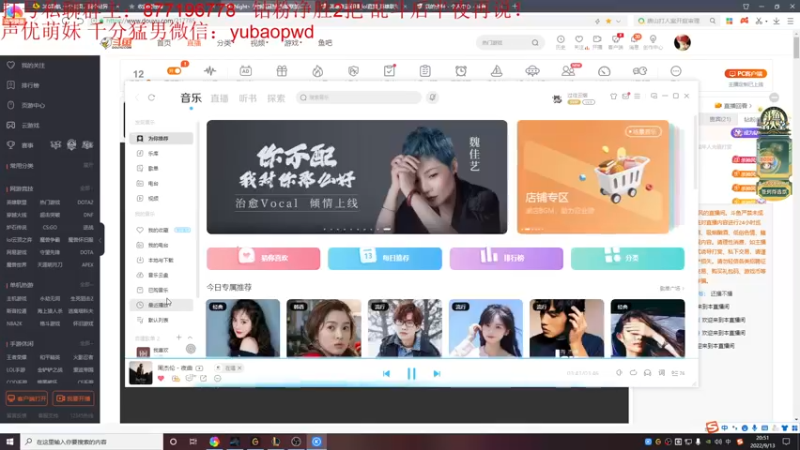Image resolution: width=800 pixels, height=450 pixels.
Task: Click the Douyu site search box
Action: tap(509, 43)
